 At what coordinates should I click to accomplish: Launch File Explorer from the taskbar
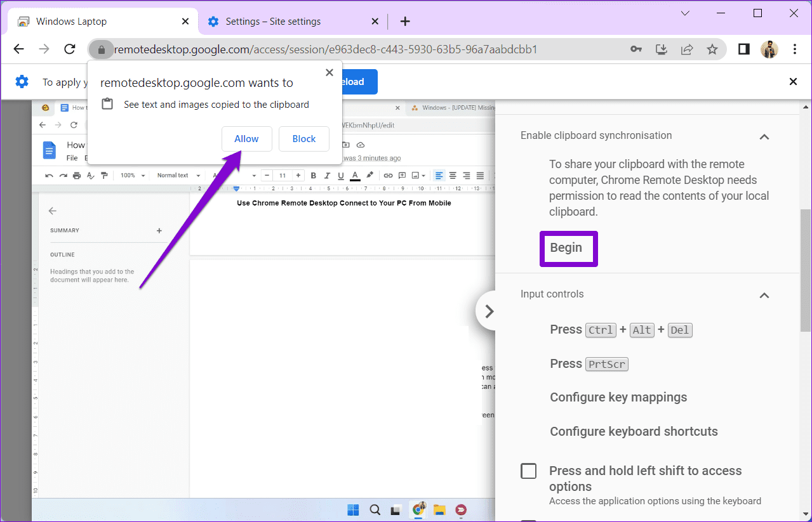439,509
